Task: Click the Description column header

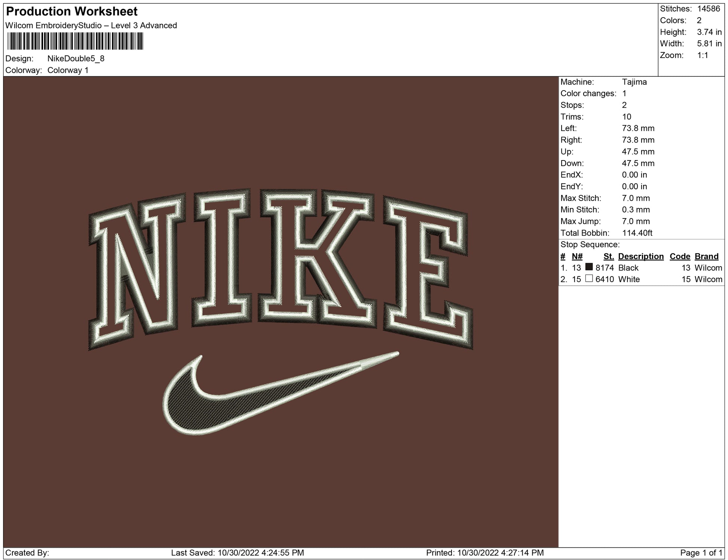Action: tap(640, 256)
